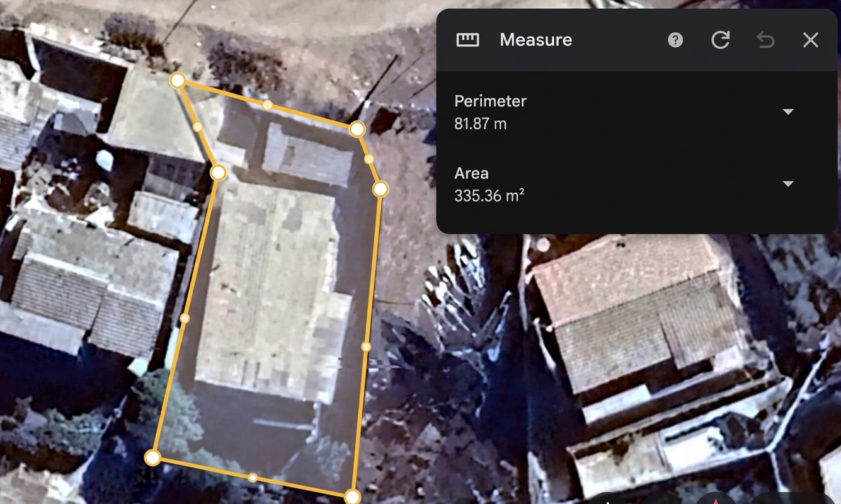
Task: Click the midpoint handle on the bottom edge
Action: click(x=253, y=478)
